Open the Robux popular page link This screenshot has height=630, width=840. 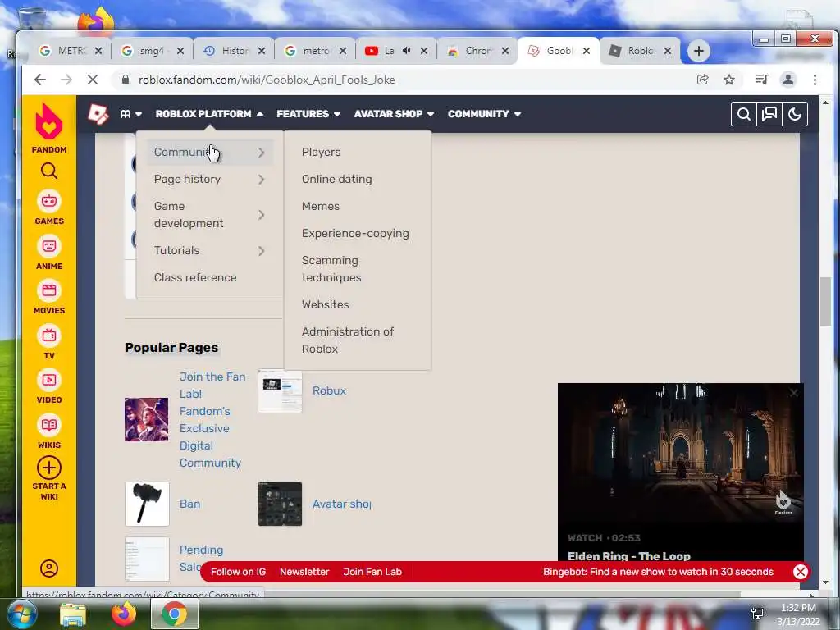pos(329,390)
